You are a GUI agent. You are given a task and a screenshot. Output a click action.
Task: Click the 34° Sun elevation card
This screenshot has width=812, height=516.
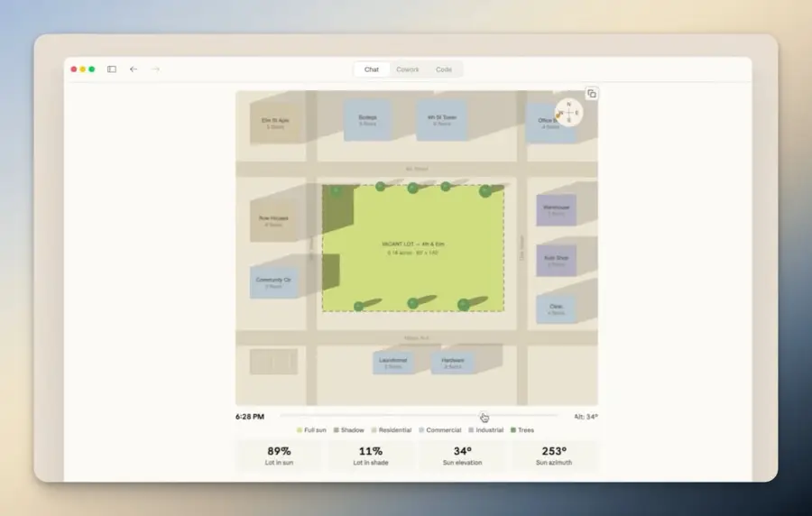click(x=463, y=456)
